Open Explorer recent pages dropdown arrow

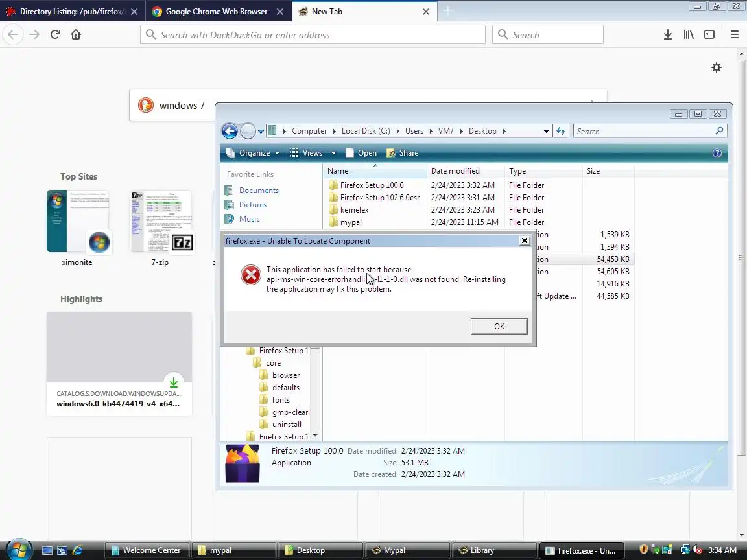261,132
